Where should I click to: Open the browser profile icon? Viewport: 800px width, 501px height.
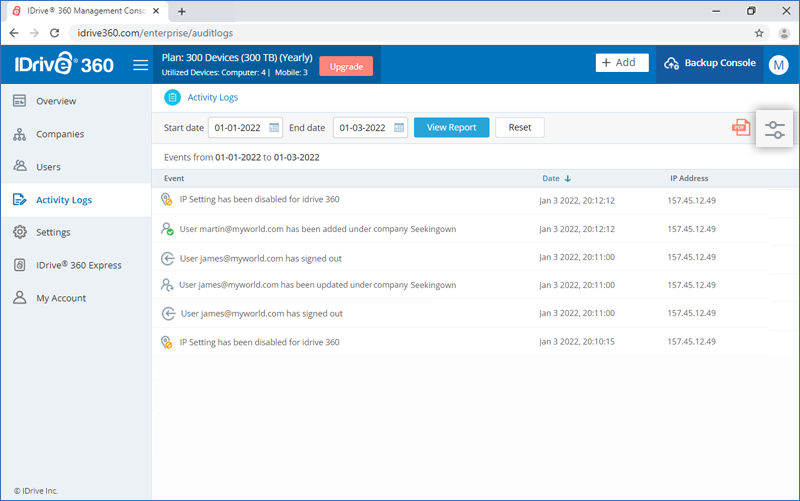tap(784, 33)
